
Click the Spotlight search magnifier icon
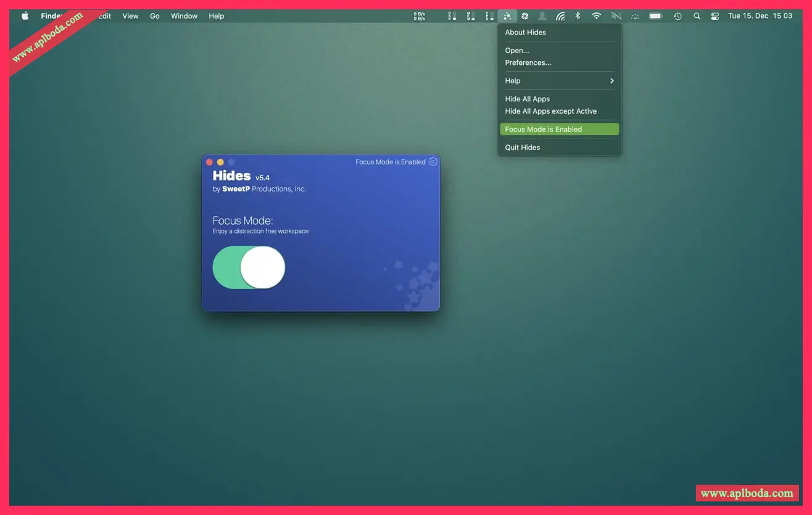pyautogui.click(x=697, y=16)
